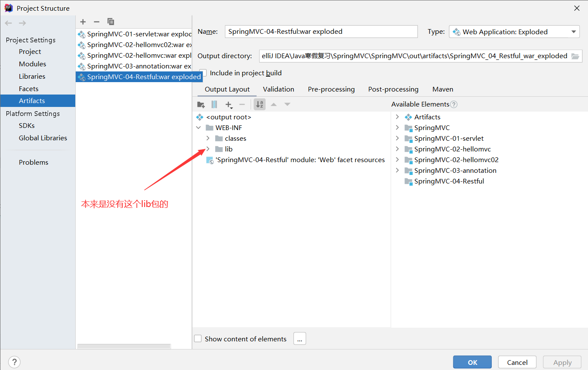Remove selected element from output layout
588x370 pixels.
(x=242, y=104)
